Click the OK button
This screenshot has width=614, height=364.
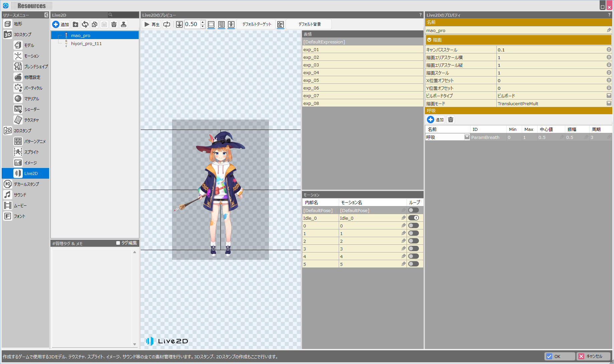560,356
